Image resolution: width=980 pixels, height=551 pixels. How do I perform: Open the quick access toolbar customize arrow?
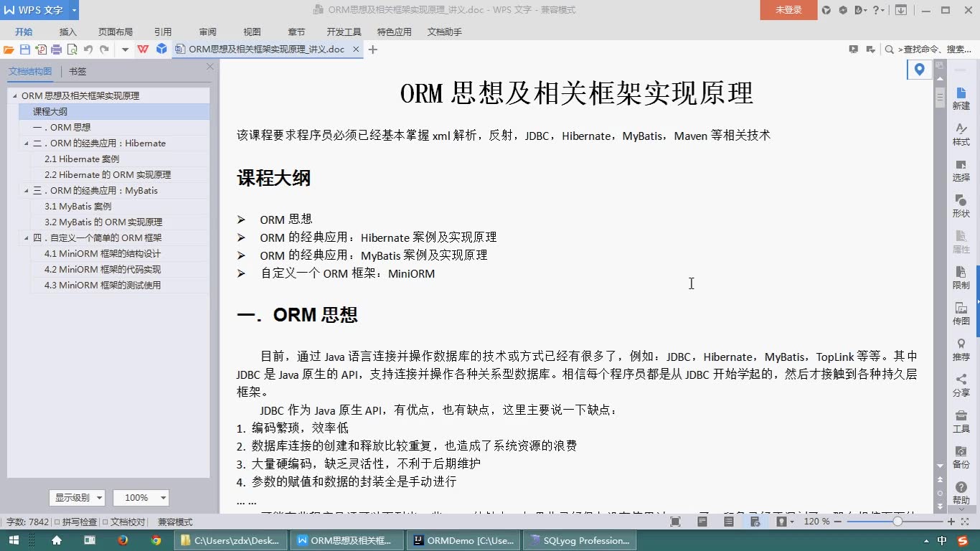pos(125,50)
